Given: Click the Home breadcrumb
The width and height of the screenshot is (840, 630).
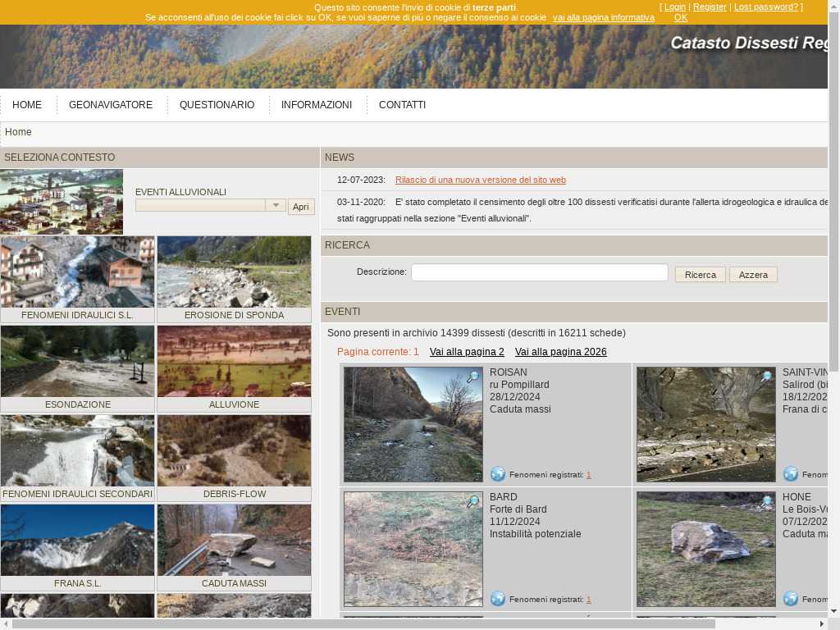Looking at the screenshot, I should click(x=18, y=132).
